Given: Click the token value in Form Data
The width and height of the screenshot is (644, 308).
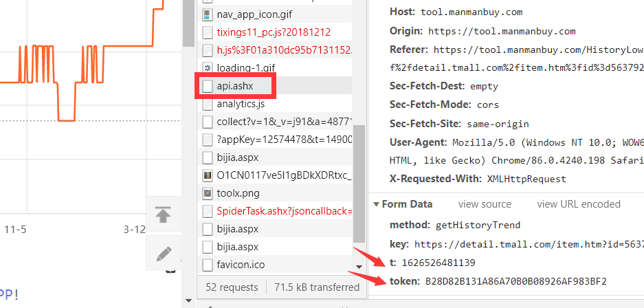Looking at the screenshot, I should pyautogui.click(x=515, y=281).
